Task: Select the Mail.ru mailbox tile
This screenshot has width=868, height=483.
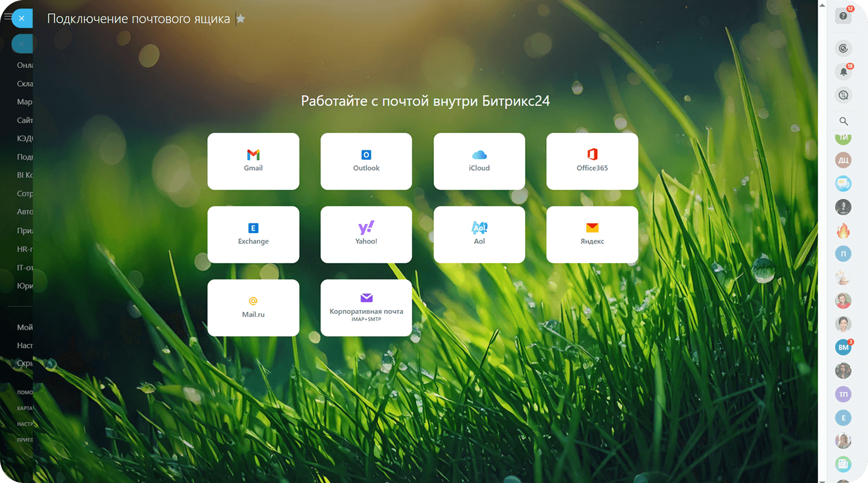Action: click(x=253, y=307)
